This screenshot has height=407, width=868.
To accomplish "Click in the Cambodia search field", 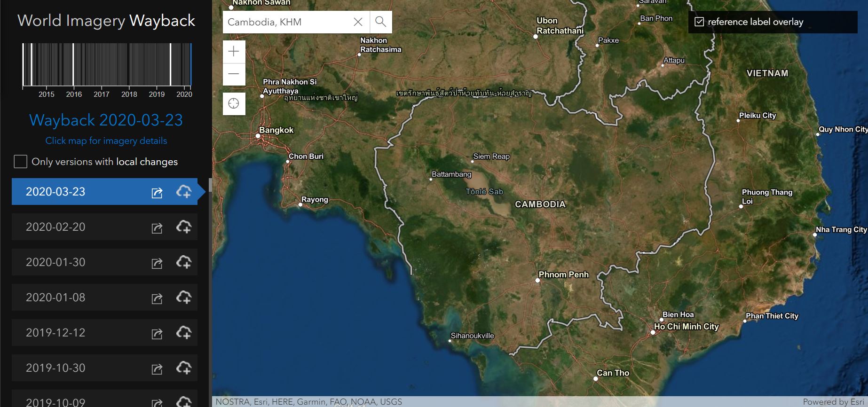I will tap(287, 22).
